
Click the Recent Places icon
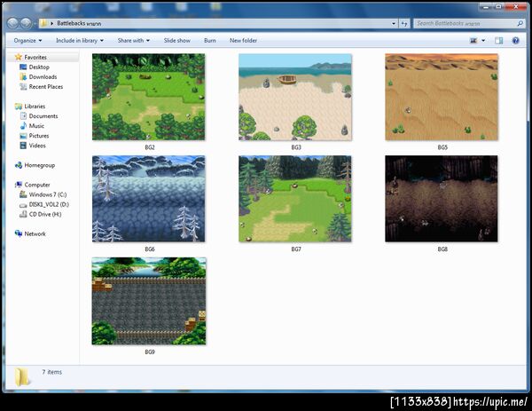point(23,87)
